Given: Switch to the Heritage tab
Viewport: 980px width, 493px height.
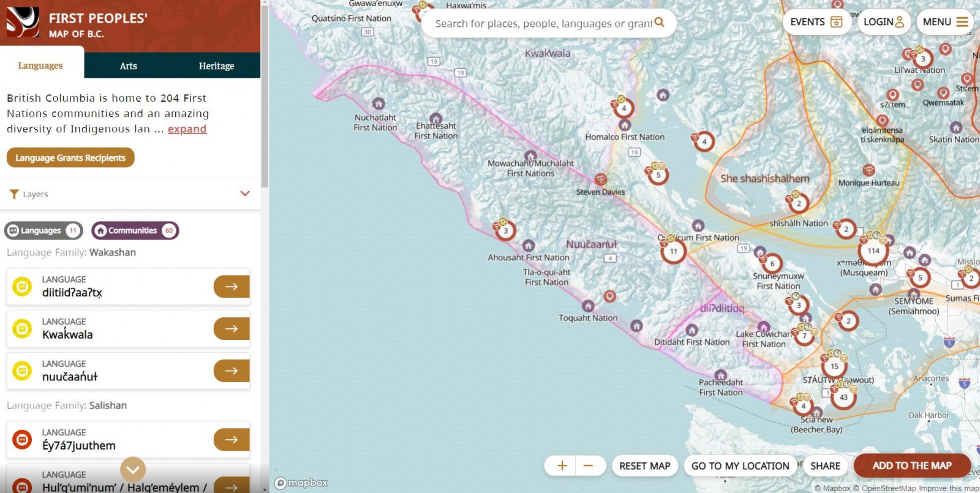Looking at the screenshot, I should [x=216, y=66].
